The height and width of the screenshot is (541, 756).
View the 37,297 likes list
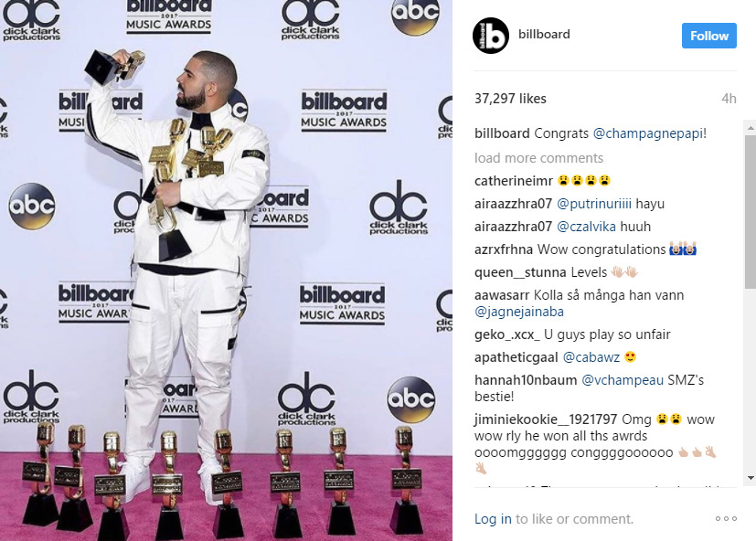point(510,99)
